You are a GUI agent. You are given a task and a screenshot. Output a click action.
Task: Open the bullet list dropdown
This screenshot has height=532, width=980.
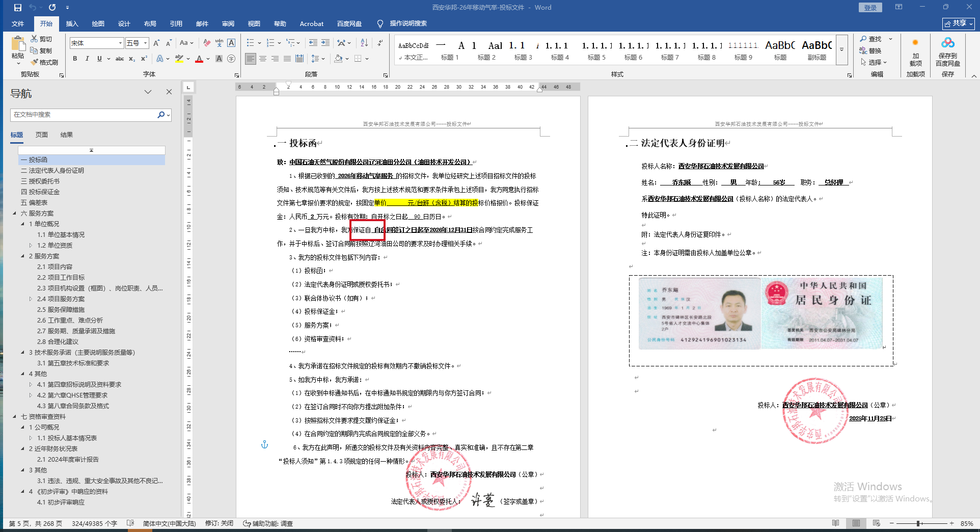(x=259, y=43)
